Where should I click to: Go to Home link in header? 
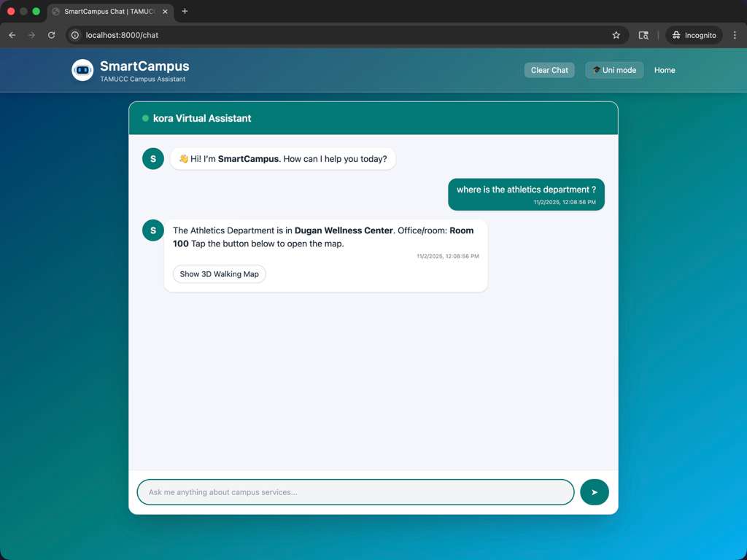click(664, 70)
